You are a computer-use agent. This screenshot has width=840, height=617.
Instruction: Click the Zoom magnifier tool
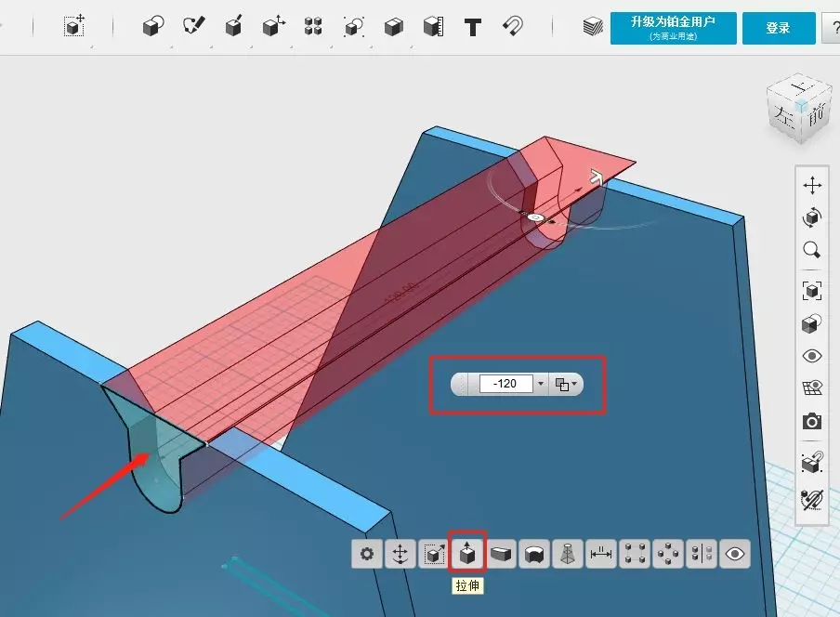point(811,250)
